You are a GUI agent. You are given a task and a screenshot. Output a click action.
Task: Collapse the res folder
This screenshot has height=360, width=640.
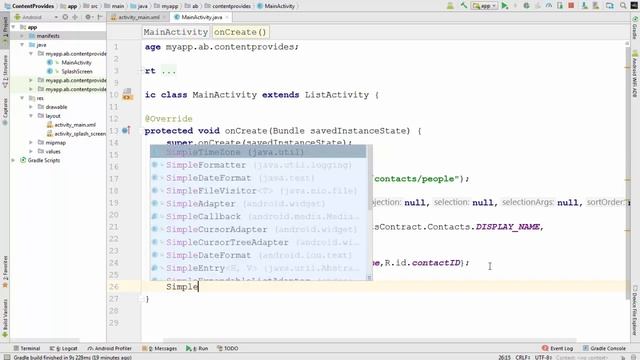click(22, 98)
